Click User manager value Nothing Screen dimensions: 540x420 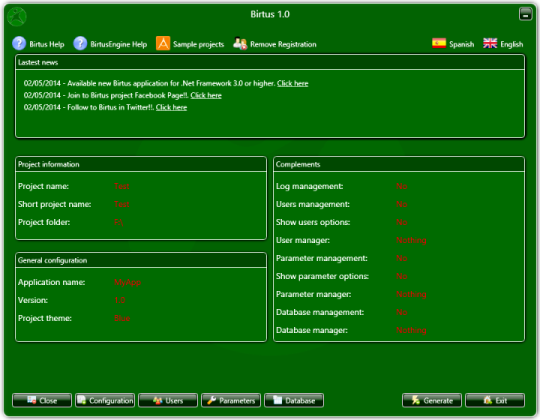click(411, 240)
